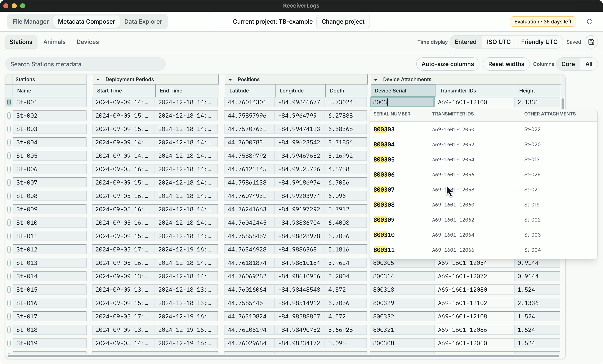Collapse the Positions column group
Screen dimensions: 603x364
(x=230, y=79)
